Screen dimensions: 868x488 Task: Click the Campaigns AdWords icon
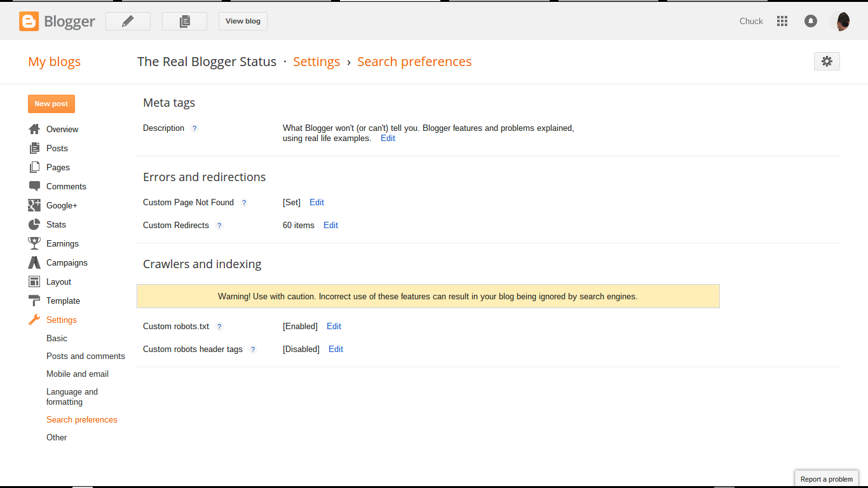coord(34,262)
